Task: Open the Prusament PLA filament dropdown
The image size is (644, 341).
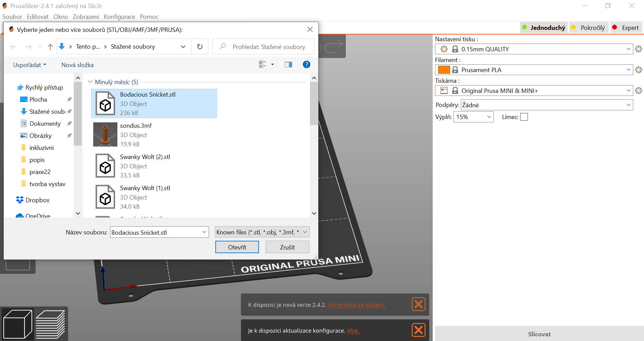Action: pos(534,70)
